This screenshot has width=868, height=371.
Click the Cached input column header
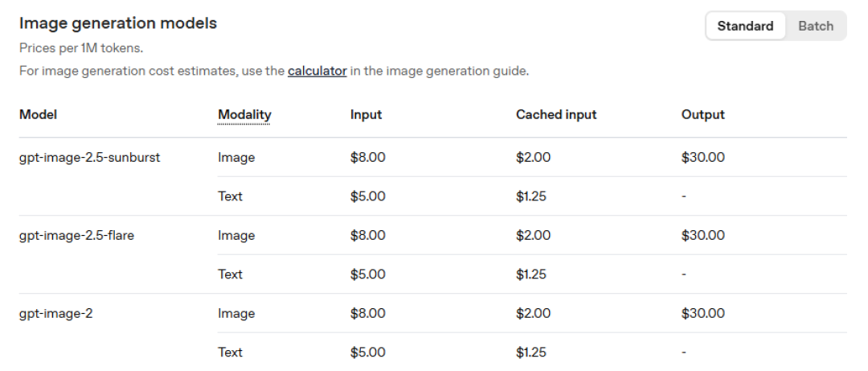pyautogui.click(x=556, y=115)
